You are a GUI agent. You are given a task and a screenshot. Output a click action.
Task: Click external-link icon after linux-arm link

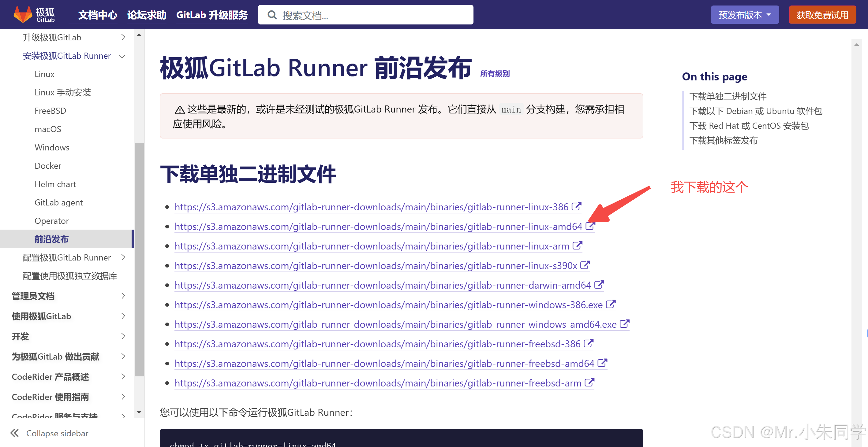pos(578,246)
